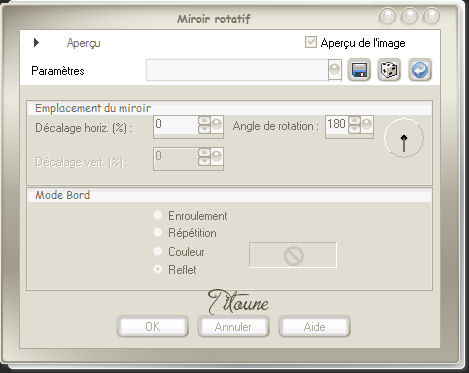The height and width of the screenshot is (373, 469).
Task: Open help with the Aide button
Action: point(315,327)
